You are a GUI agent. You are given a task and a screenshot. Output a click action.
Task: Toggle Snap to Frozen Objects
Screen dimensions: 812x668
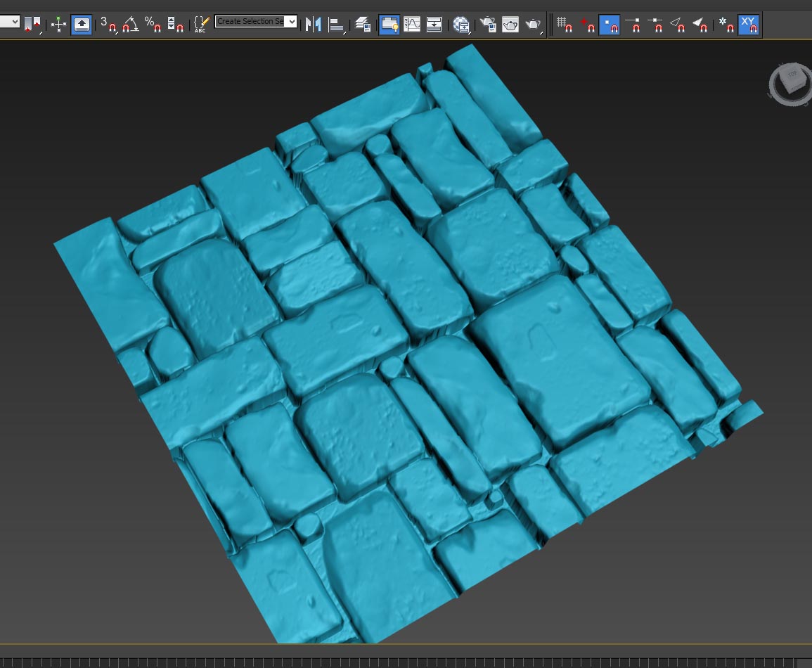click(x=726, y=25)
